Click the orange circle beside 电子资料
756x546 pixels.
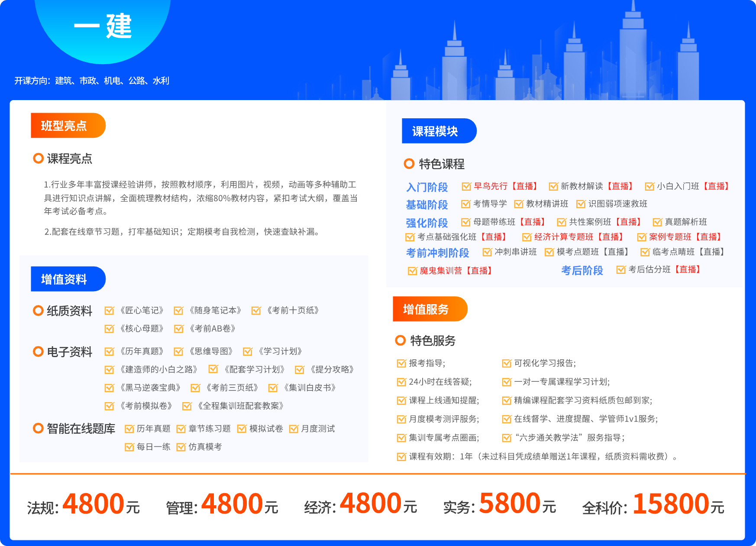pyautogui.click(x=38, y=351)
